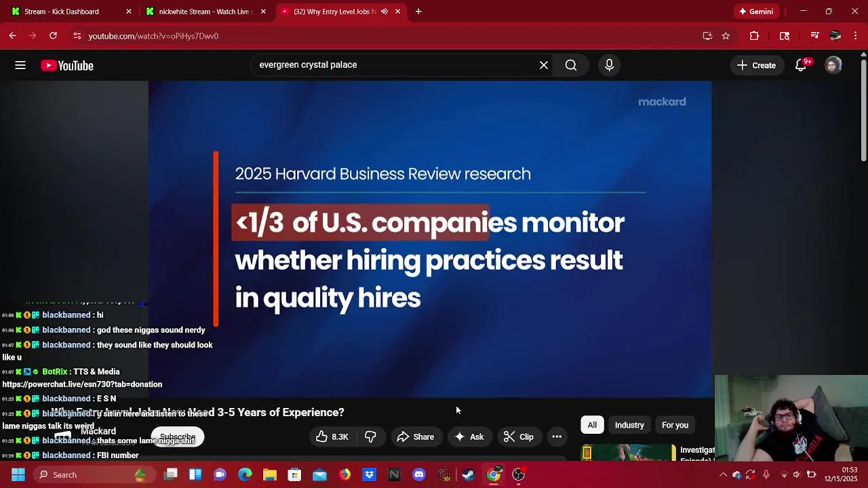The width and height of the screenshot is (868, 488).
Task: Open the YouTube account avatar menu
Action: click(833, 65)
